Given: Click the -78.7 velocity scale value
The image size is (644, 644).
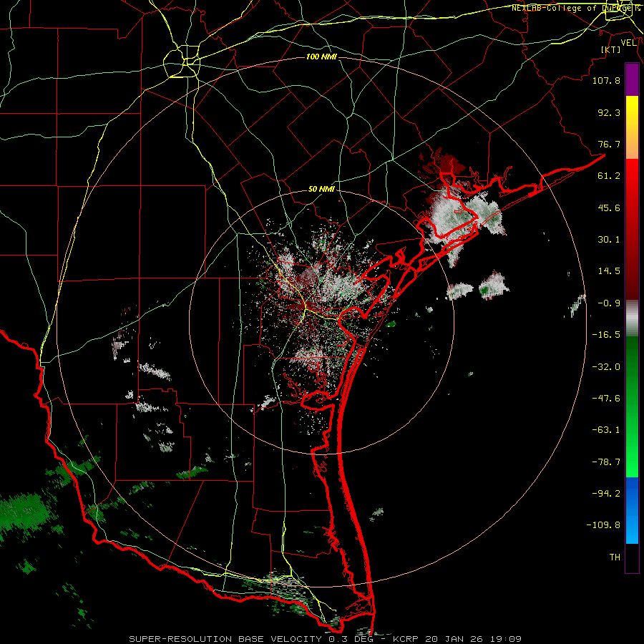Looking at the screenshot, I should [606, 462].
